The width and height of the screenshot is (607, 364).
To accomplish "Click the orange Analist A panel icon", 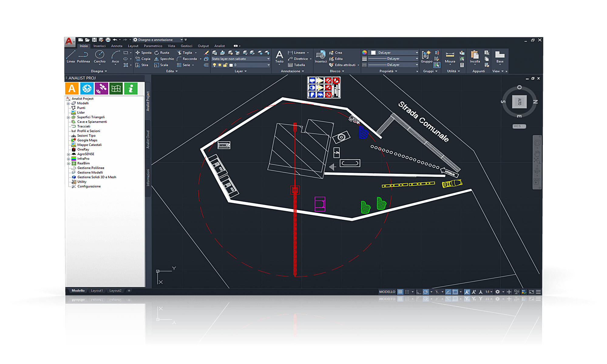I will pyautogui.click(x=72, y=89).
